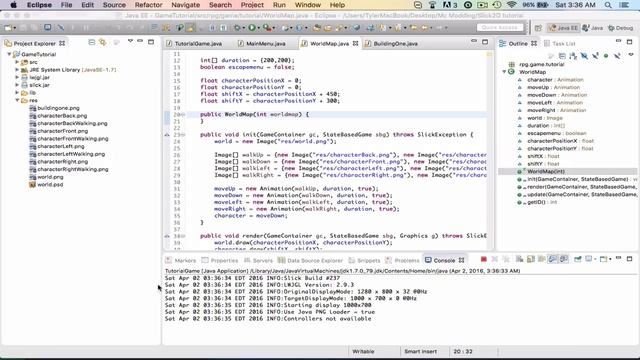Select escapemenu field in Outline
This screenshot has width=640, height=360.
(551, 133)
